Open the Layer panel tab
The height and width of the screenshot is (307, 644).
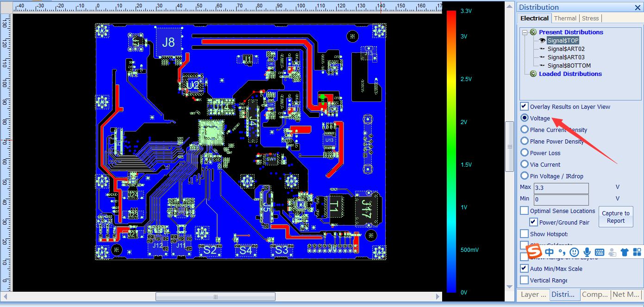pos(533,294)
